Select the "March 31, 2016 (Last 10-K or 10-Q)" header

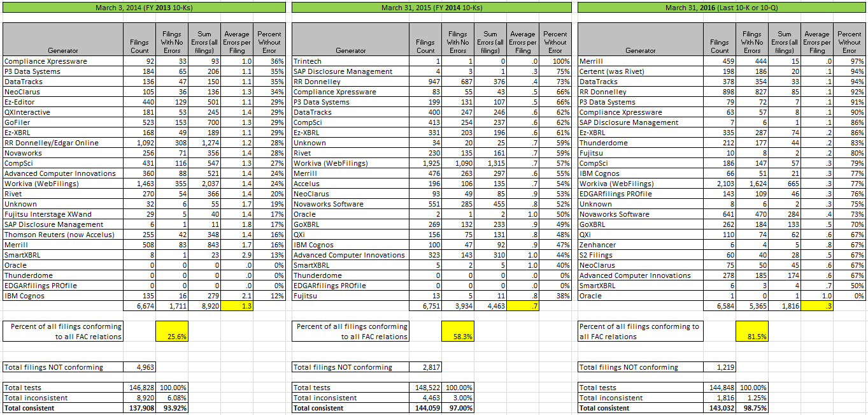(720, 7)
